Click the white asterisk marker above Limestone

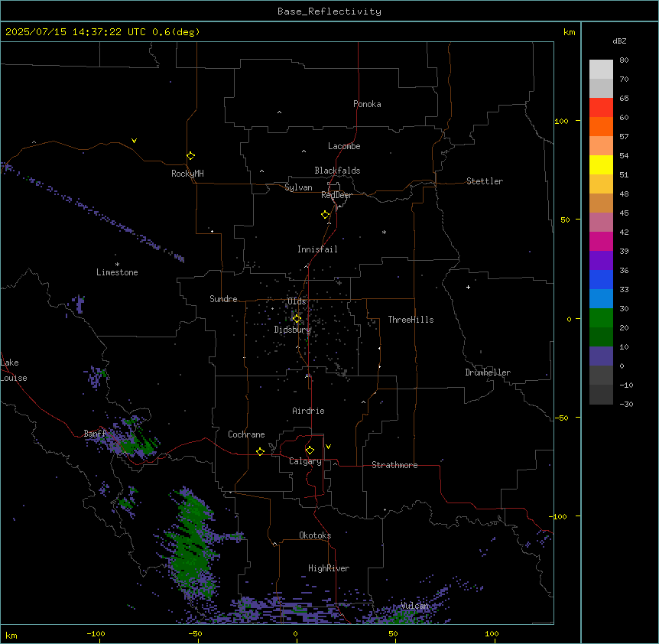point(117,265)
